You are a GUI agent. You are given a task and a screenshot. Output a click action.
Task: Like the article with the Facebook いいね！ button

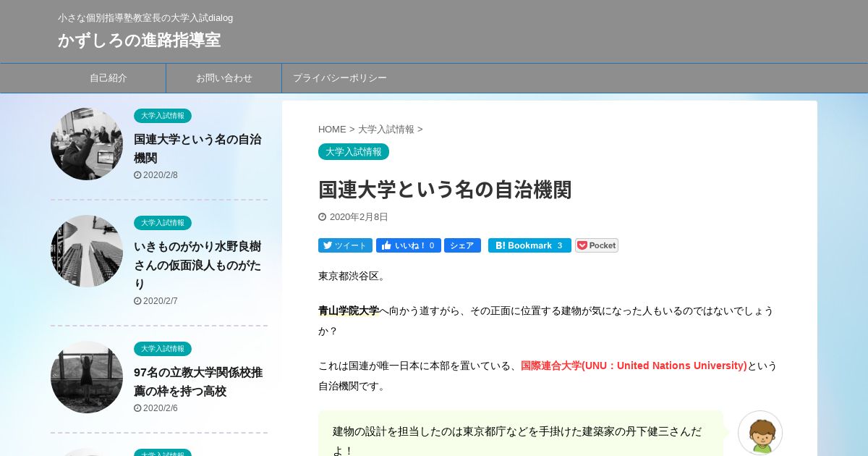pyautogui.click(x=408, y=245)
